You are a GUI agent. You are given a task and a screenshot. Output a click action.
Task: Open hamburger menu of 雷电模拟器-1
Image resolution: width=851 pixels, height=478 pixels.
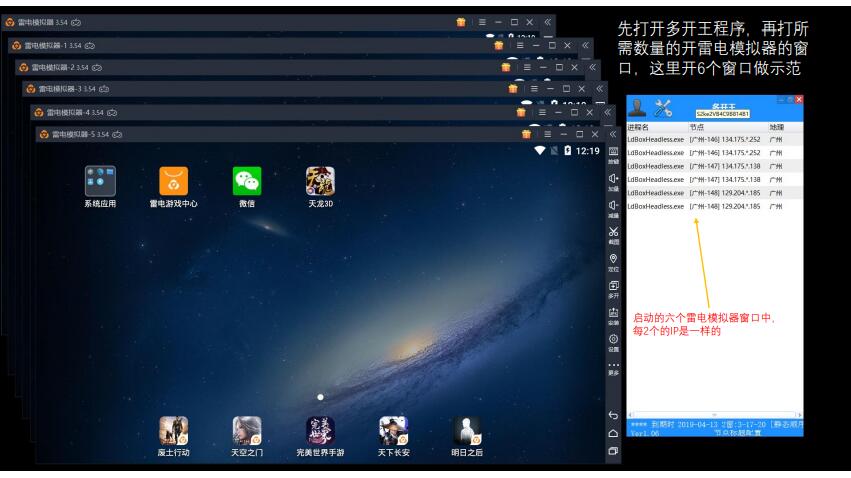point(520,46)
